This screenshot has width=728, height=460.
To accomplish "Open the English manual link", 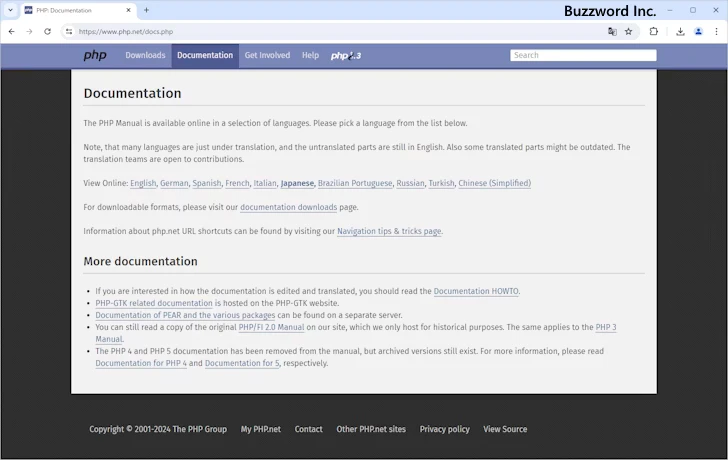I will pos(143,183).
